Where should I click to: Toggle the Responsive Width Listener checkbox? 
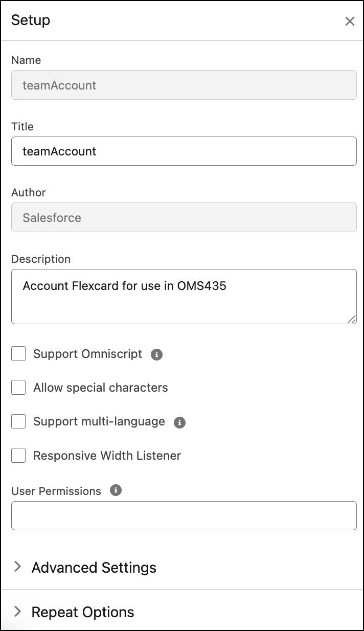pyautogui.click(x=18, y=455)
